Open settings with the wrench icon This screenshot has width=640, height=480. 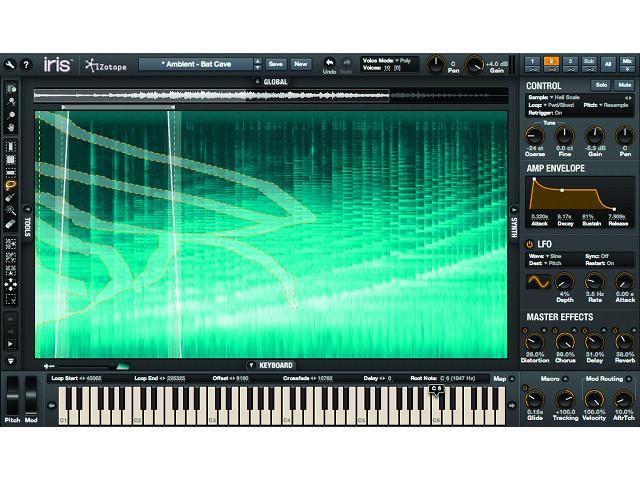pos(10,64)
